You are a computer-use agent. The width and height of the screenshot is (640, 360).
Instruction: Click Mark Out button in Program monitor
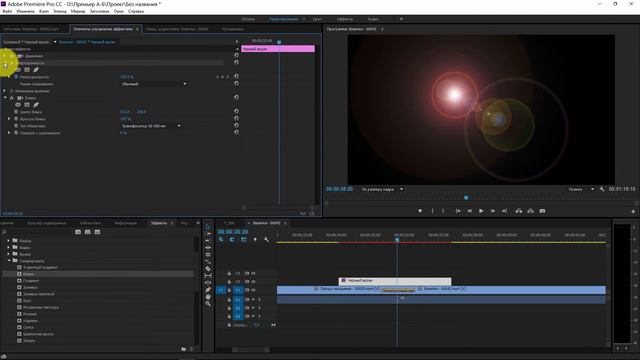(x=443, y=211)
